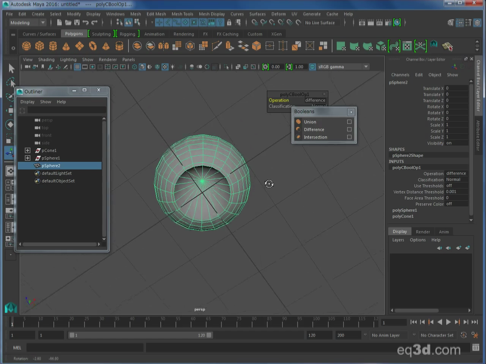Check the Intersection option box in Booleans
Viewport: 486px width, 364px height.
pos(349,137)
